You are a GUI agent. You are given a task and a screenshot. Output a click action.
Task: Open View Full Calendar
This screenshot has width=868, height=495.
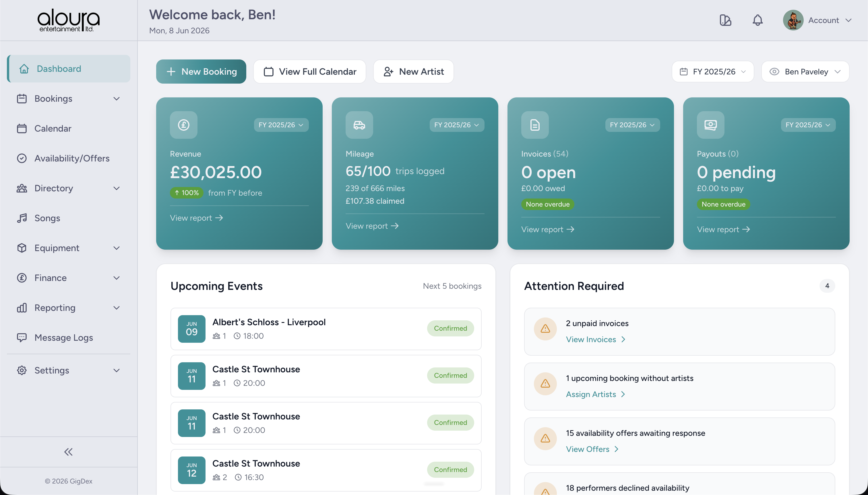click(310, 72)
